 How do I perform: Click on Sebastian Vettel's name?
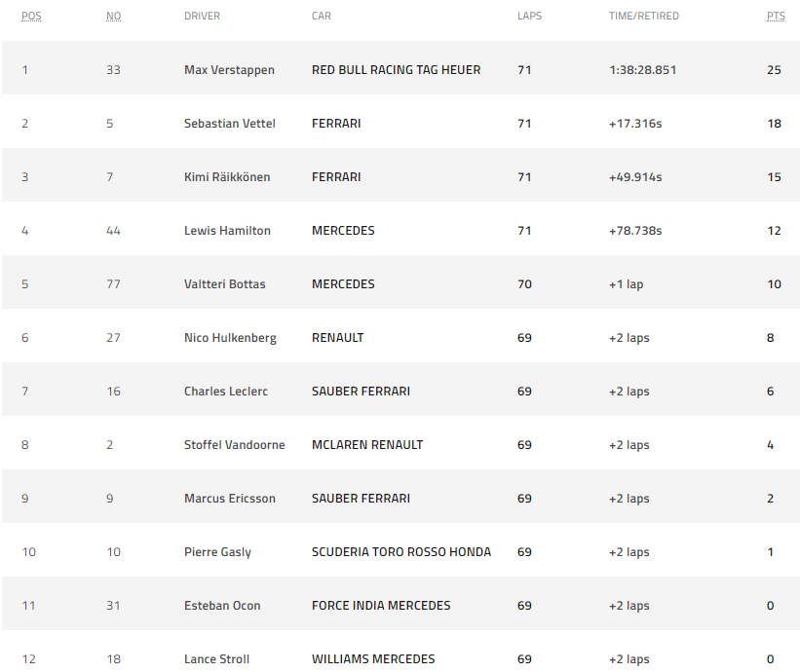[229, 124]
